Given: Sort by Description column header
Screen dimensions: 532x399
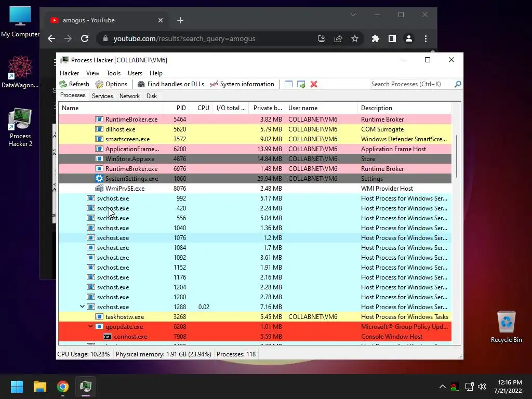Looking at the screenshot, I should point(404,108).
